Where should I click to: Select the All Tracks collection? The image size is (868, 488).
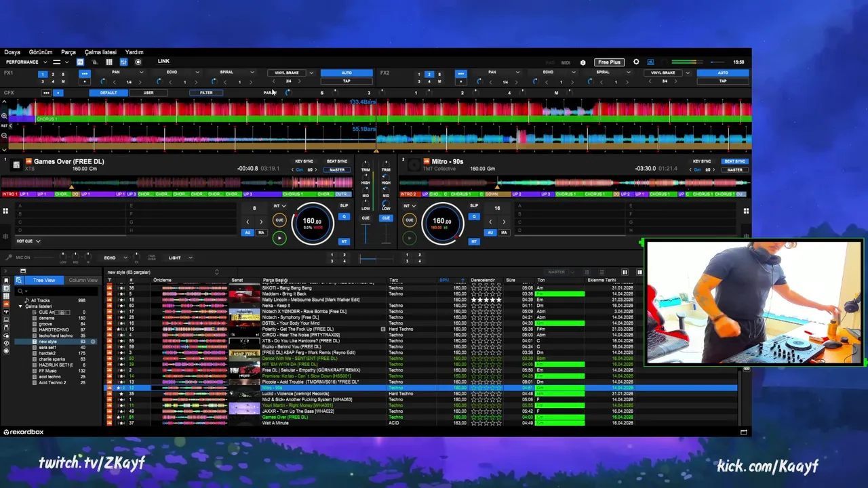[41, 300]
